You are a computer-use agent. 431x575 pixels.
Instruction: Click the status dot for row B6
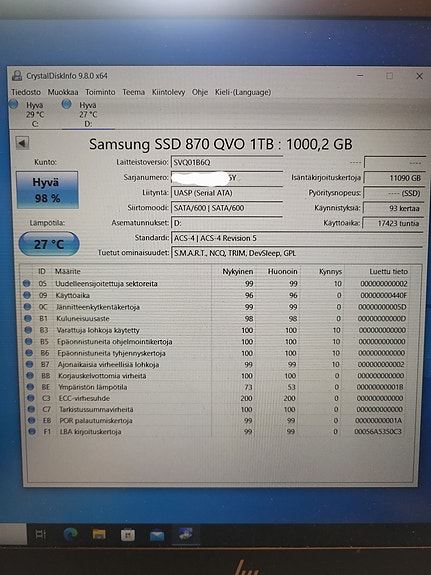tap(29, 353)
